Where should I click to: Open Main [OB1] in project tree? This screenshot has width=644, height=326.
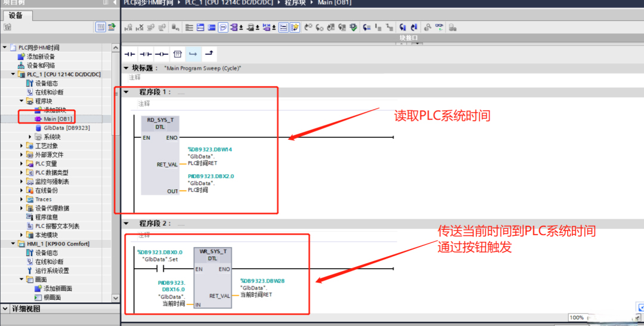tap(57, 119)
